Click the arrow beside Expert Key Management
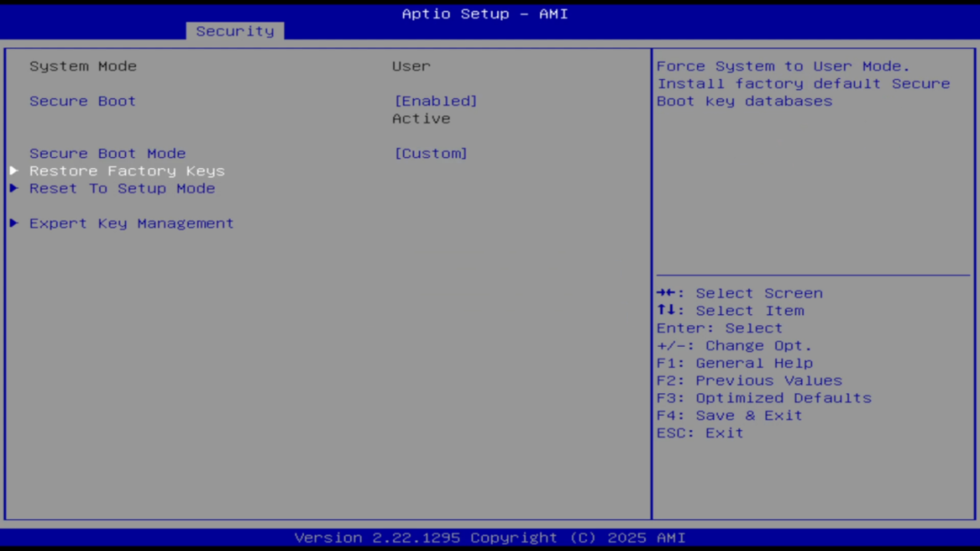 click(14, 223)
